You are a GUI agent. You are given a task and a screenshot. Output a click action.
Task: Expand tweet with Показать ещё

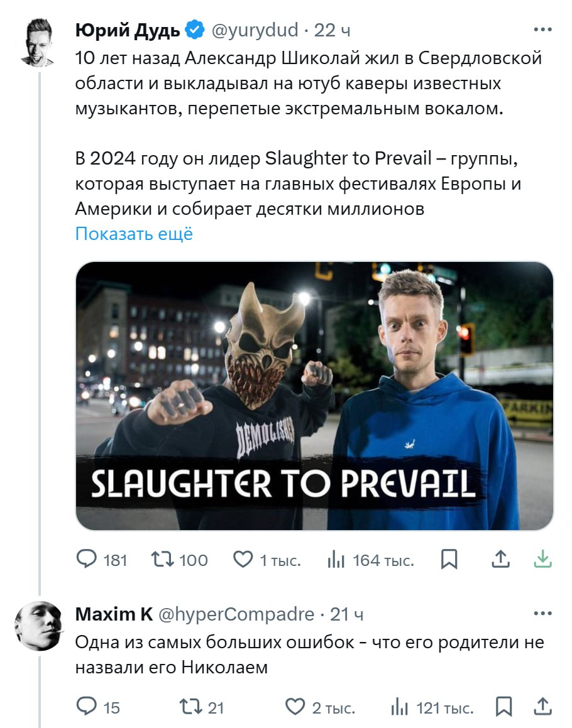[134, 234]
